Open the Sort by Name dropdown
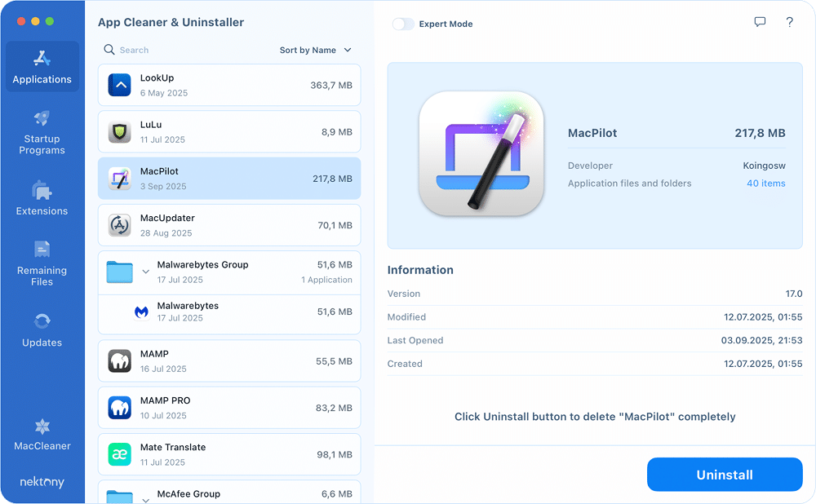The image size is (816, 504). coord(316,50)
